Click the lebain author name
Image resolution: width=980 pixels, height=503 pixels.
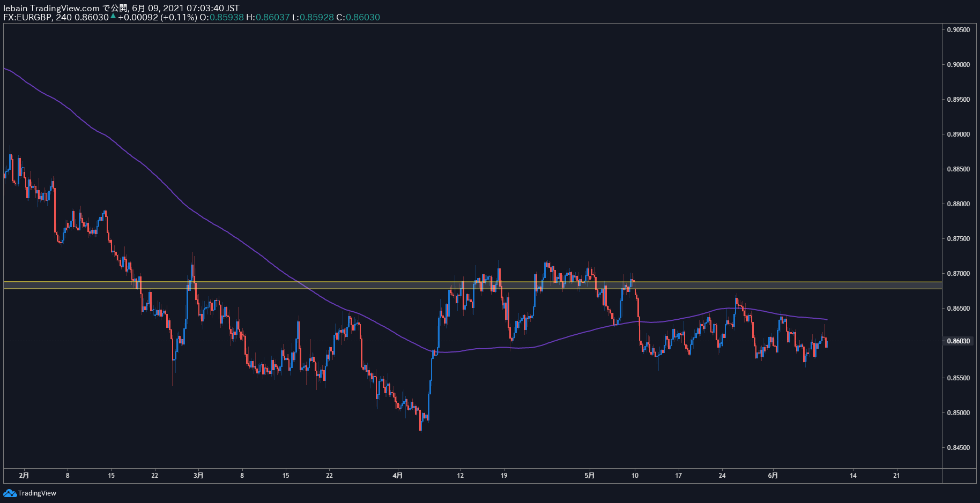16,8
